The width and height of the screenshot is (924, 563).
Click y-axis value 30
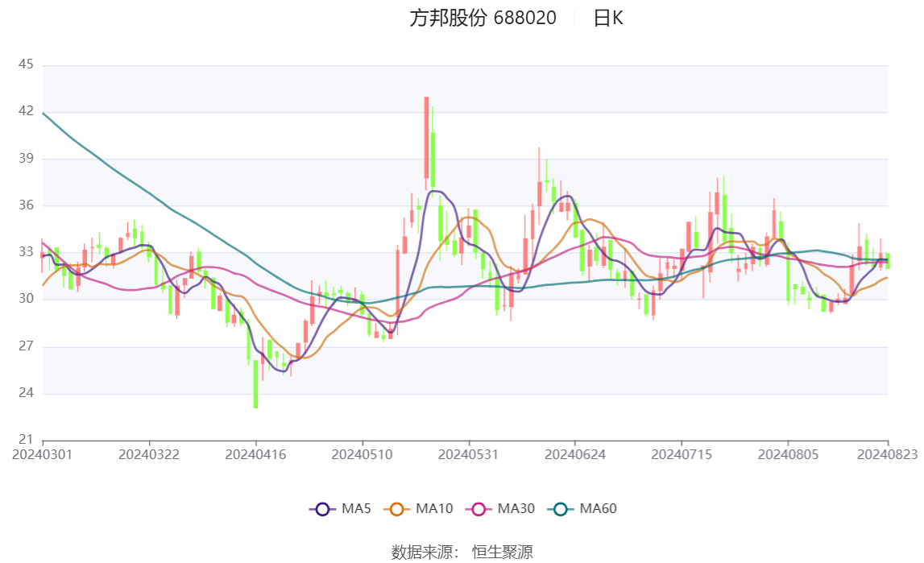26,299
